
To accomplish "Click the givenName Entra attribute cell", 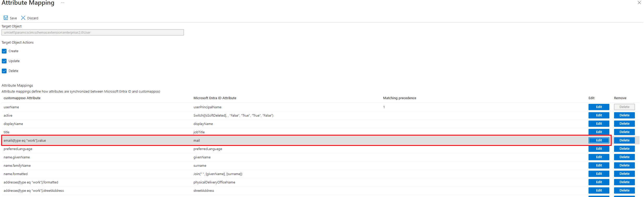I will (x=202, y=157).
